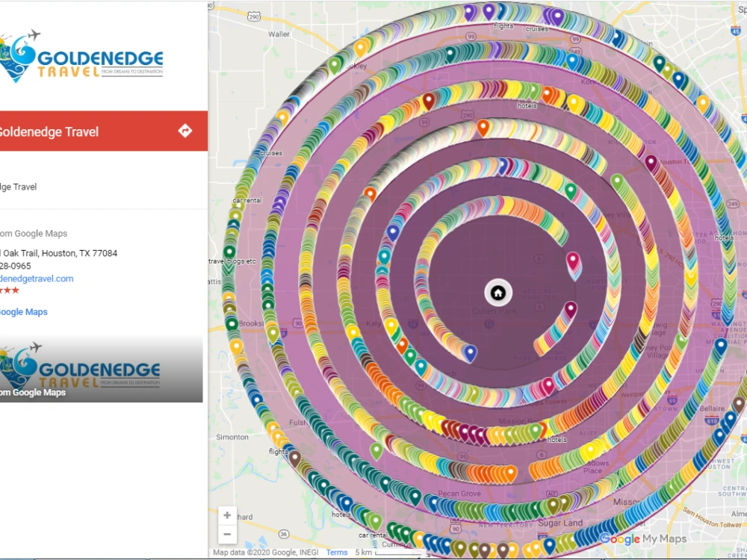Click the Goldenedge Travel photo thumbnail
This screenshot has height=560, width=747.
point(101,369)
